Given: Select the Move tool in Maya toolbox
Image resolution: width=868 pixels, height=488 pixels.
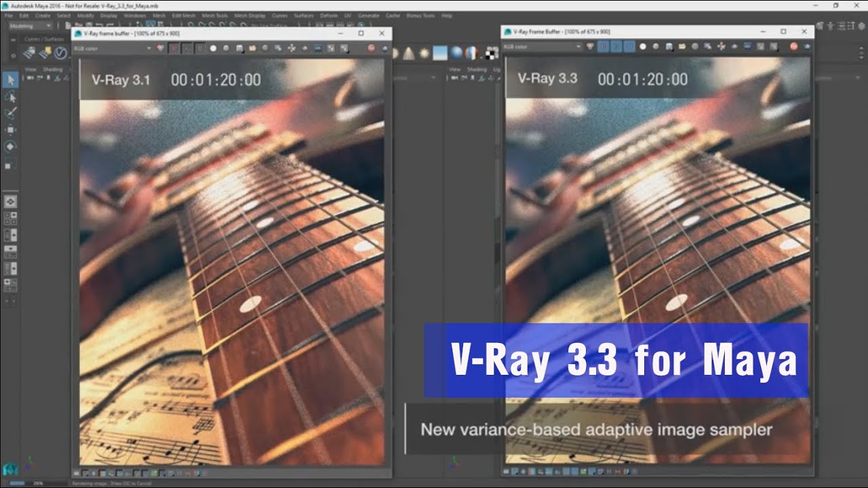Looking at the screenshot, I should coord(10,129).
